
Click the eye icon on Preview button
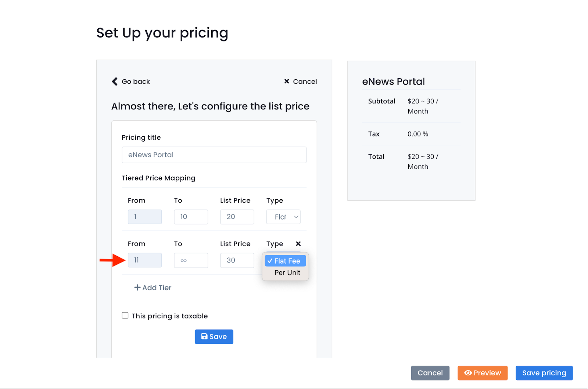[468, 373]
